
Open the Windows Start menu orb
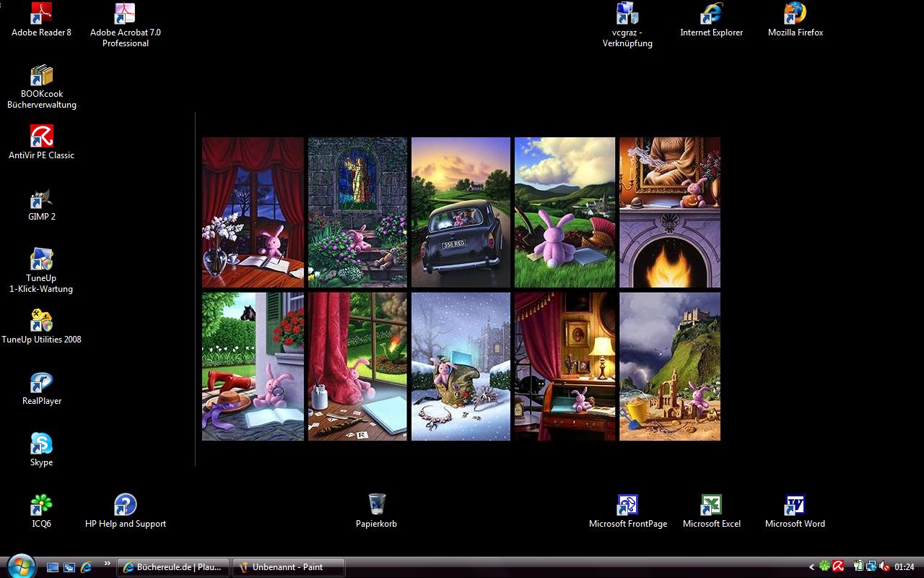tap(19, 565)
